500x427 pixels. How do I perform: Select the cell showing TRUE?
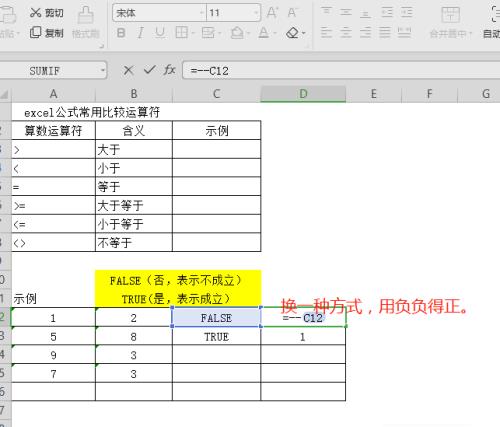(216, 336)
